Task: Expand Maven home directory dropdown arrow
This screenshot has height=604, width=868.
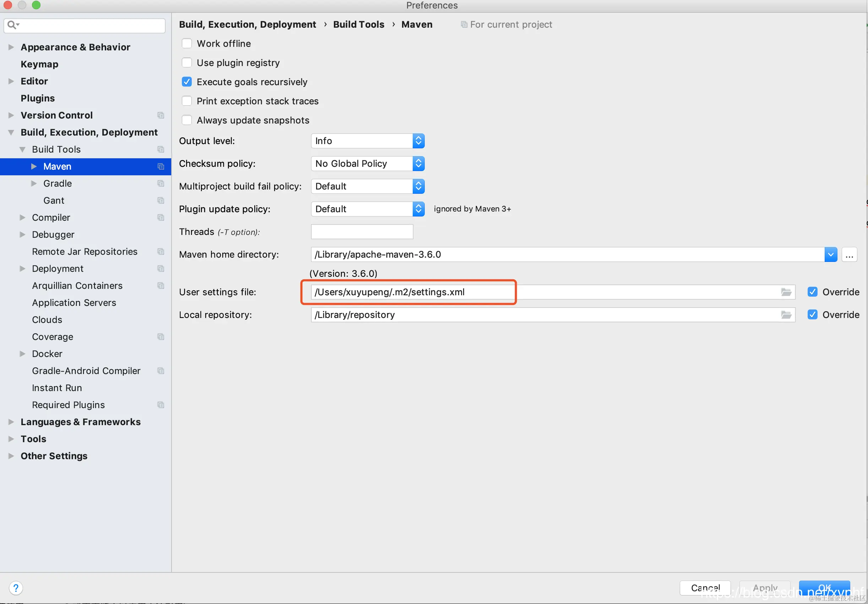Action: (x=830, y=254)
